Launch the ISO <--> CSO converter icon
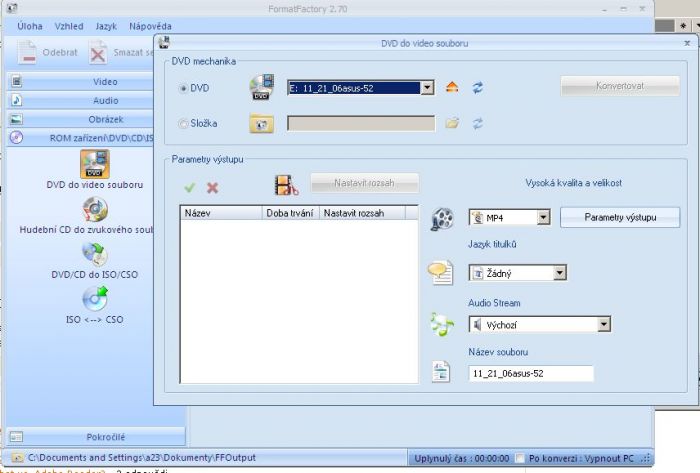The height and width of the screenshot is (473, 700). tap(95, 299)
